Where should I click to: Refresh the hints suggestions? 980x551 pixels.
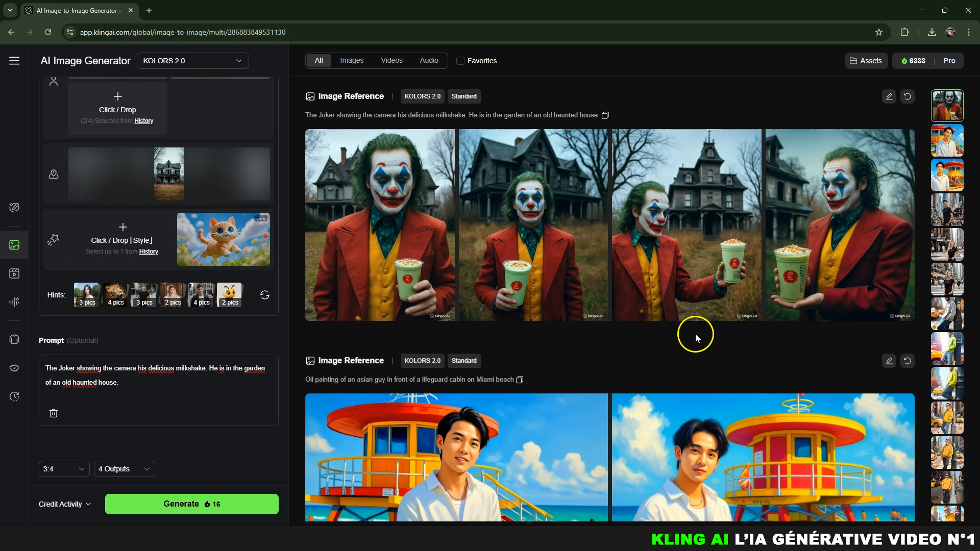pos(264,295)
